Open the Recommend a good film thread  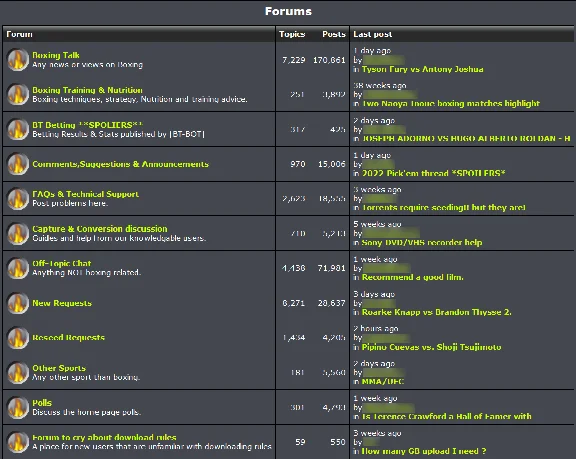[413, 277]
